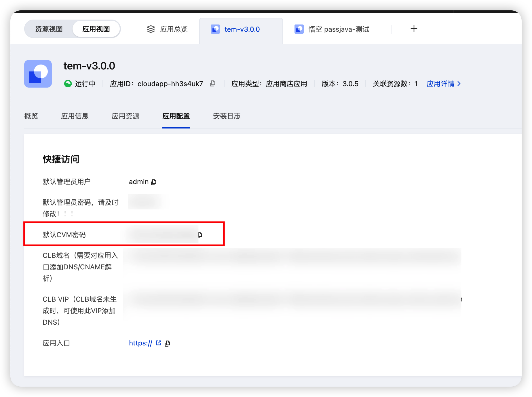Click the plus icon to add tab
This screenshot has width=532, height=397.
(414, 29)
